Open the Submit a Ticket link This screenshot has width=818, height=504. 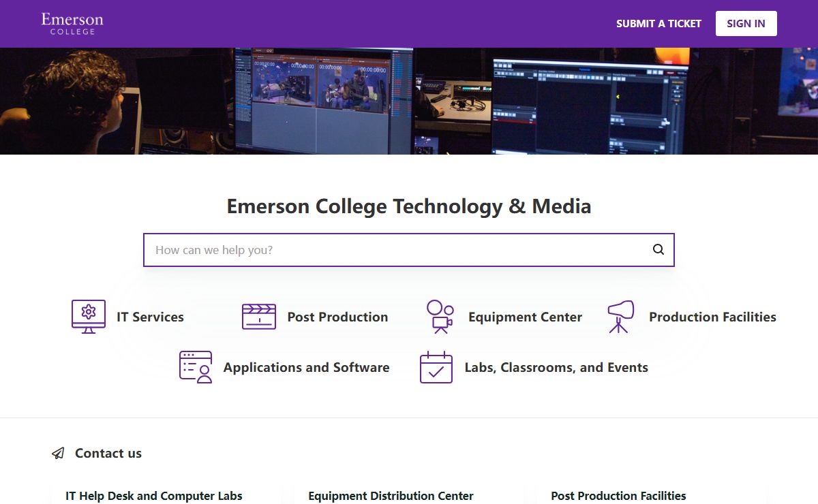point(658,24)
